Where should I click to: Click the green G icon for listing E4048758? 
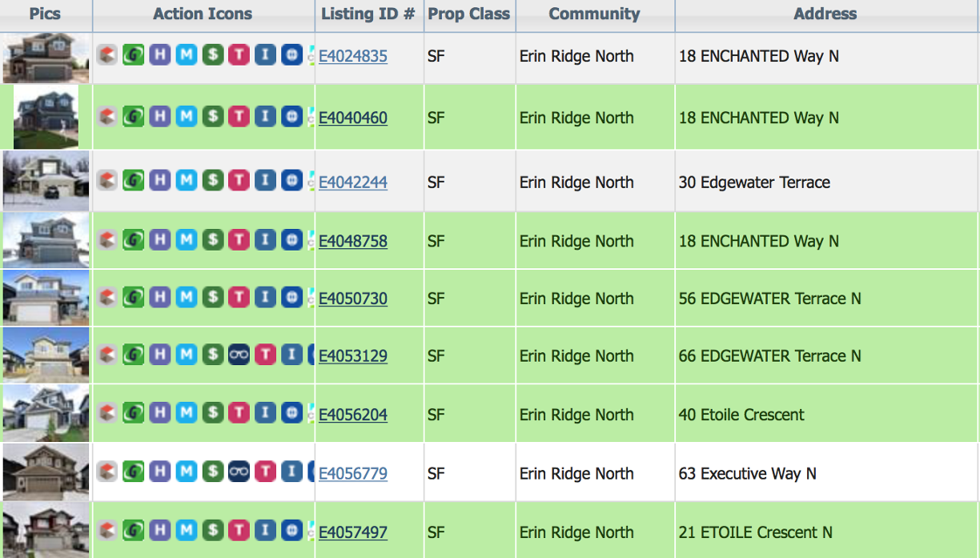[134, 239]
